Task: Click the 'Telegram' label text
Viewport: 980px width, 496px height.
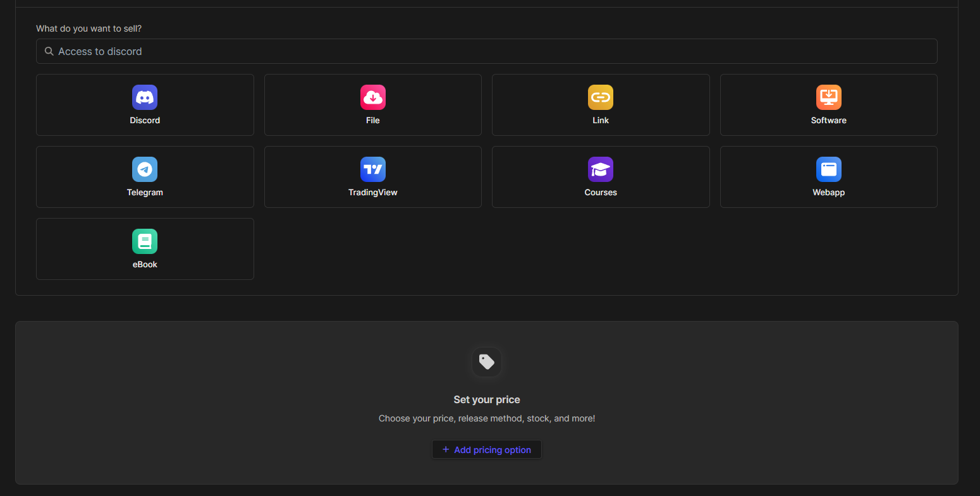Action: [x=145, y=192]
